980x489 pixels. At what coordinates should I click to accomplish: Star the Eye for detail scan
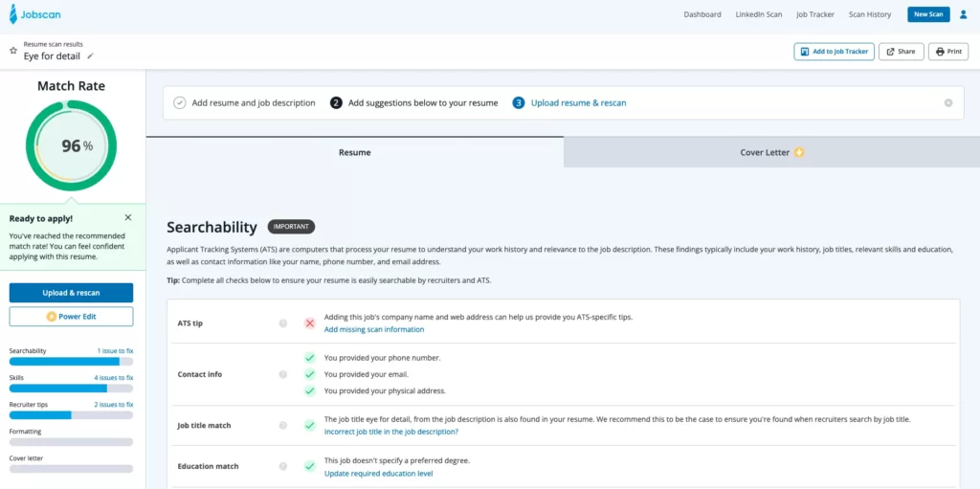(x=13, y=51)
